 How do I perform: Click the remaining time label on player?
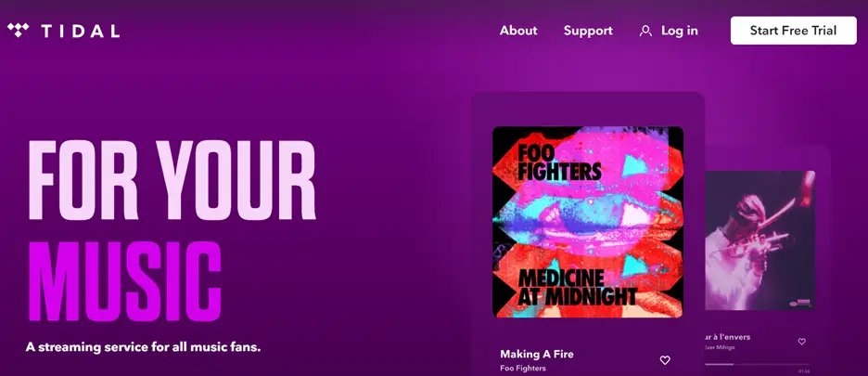[804, 370]
